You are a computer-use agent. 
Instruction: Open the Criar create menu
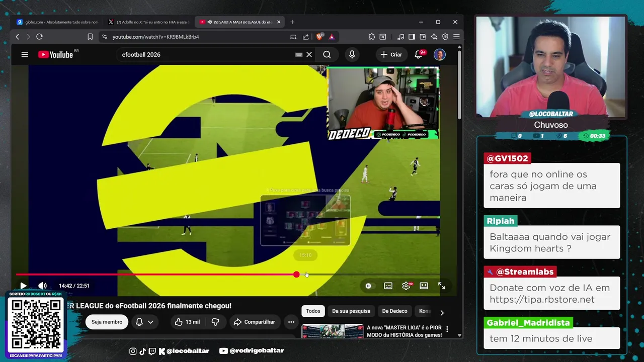[391, 54]
